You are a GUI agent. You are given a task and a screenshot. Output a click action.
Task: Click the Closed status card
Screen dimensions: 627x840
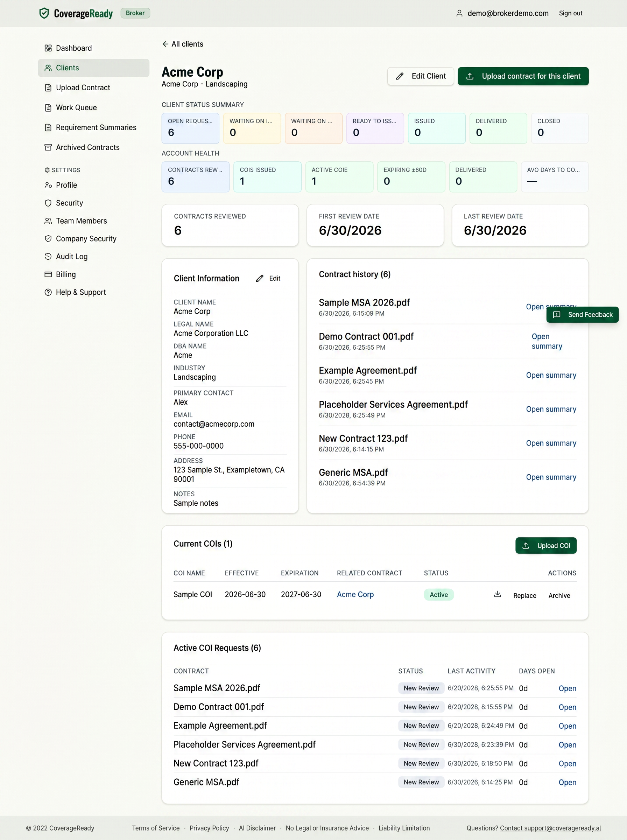tap(559, 128)
